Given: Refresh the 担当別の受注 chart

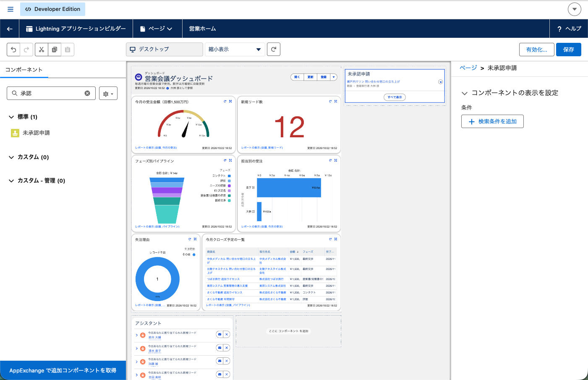Looking at the screenshot, I should (330, 160).
